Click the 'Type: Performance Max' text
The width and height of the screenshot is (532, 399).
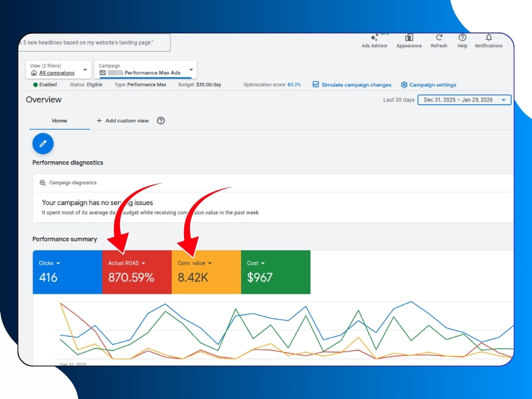(140, 85)
